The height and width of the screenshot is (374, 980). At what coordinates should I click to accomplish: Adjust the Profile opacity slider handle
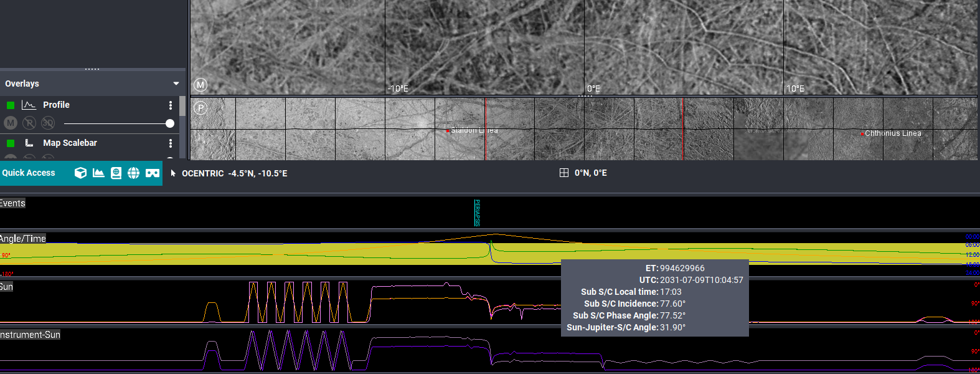tap(170, 123)
